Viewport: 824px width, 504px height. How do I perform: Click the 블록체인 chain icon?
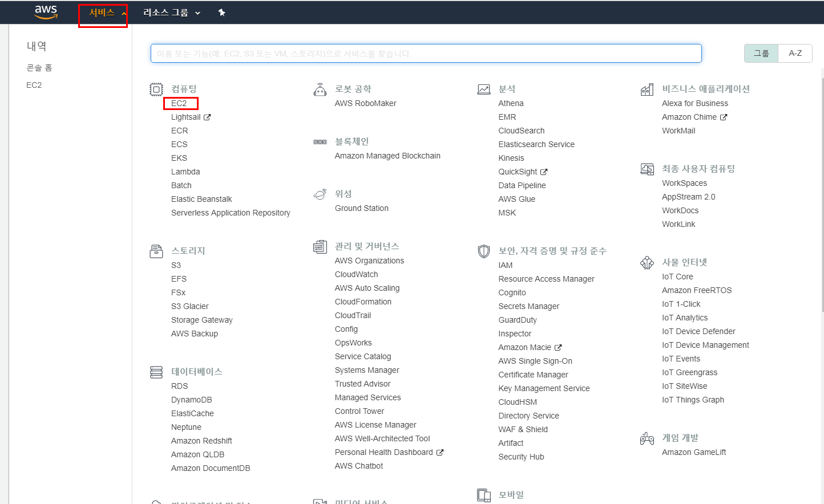320,142
